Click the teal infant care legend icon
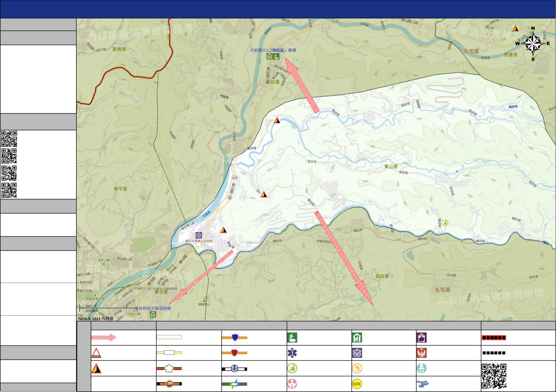This screenshot has width=556, height=392. pyautogui.click(x=422, y=368)
